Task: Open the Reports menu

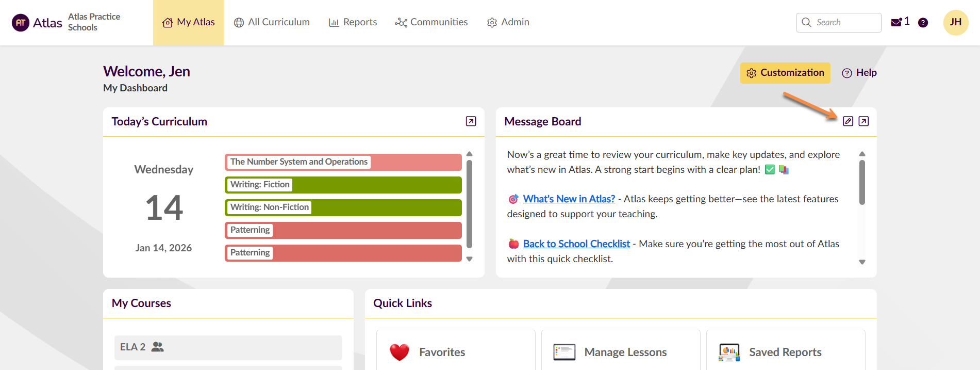Action: click(x=353, y=22)
